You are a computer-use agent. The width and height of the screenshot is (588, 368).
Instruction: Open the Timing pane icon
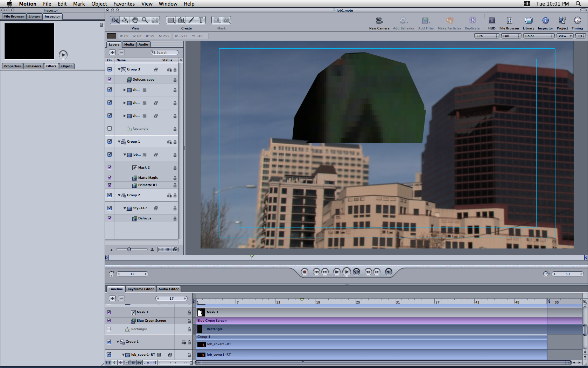point(577,21)
